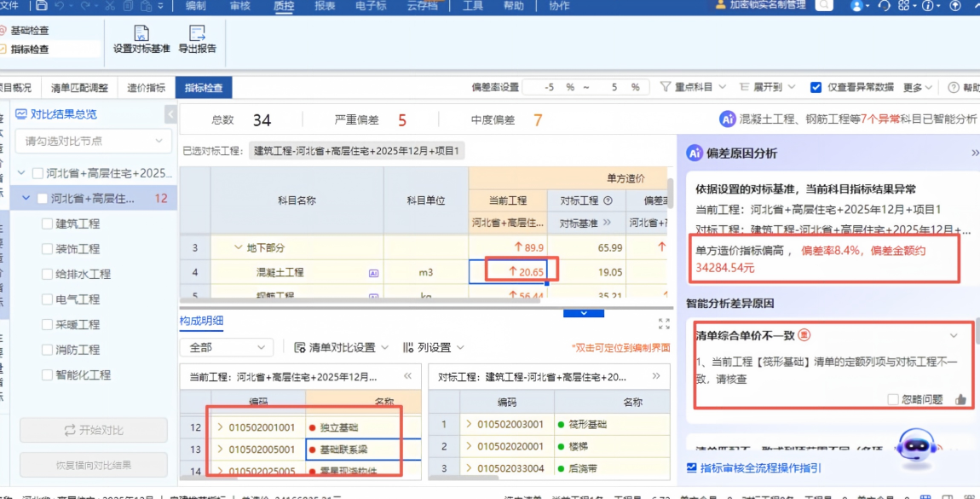Open the 编制 menu tab

196,6
